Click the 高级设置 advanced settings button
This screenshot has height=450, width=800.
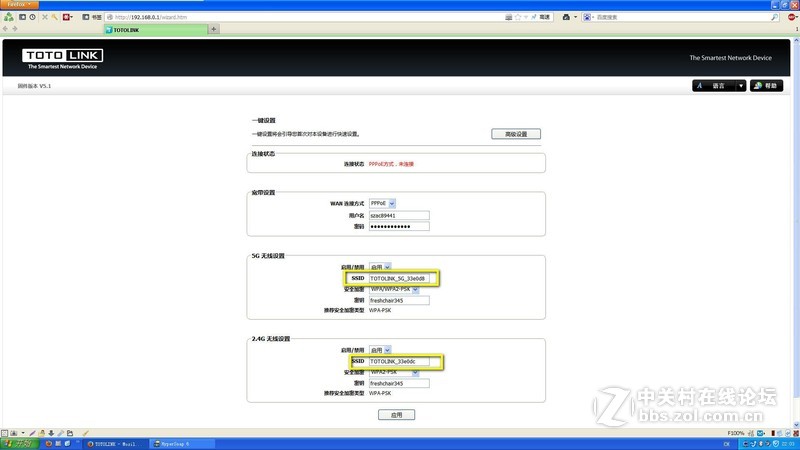point(516,134)
